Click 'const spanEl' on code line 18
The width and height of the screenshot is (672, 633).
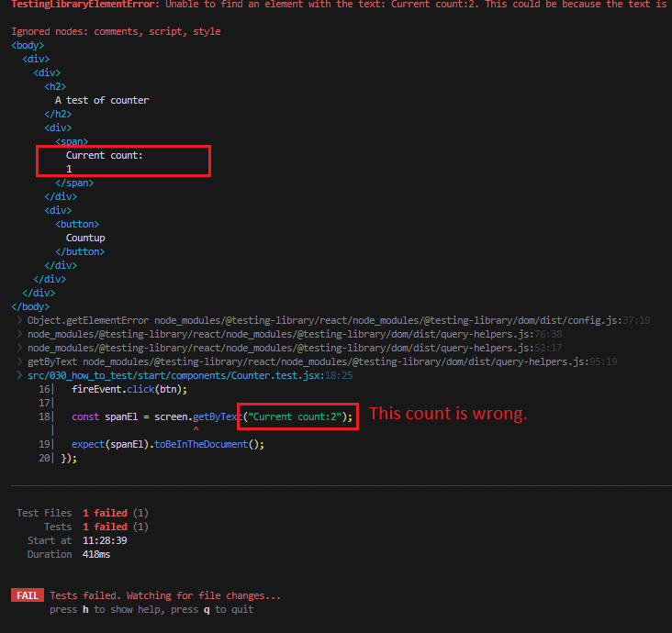[x=105, y=416]
